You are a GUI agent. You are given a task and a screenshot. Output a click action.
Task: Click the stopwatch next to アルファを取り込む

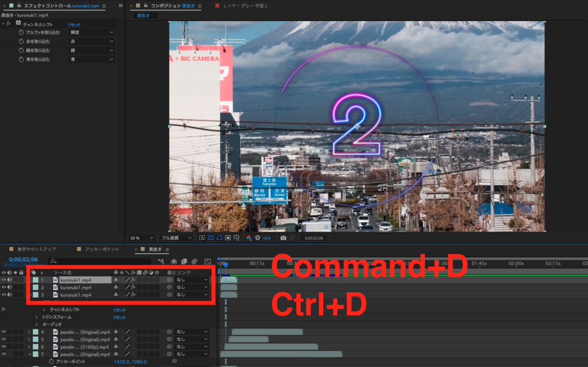click(21, 33)
